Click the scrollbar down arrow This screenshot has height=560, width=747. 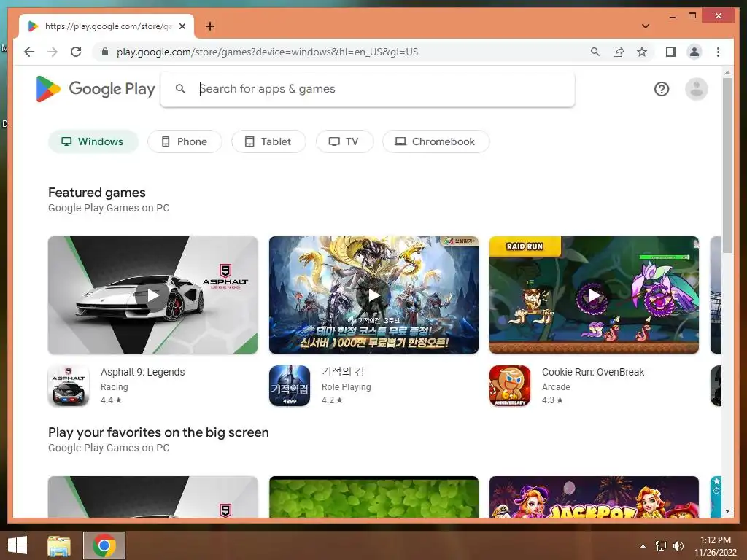[727, 511]
